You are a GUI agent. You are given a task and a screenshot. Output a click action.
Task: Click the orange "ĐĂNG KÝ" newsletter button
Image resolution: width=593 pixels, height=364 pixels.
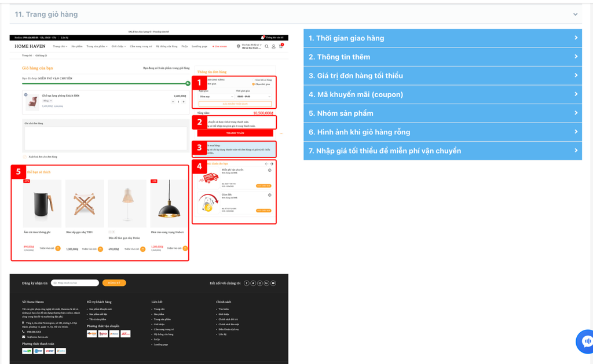[x=114, y=283]
